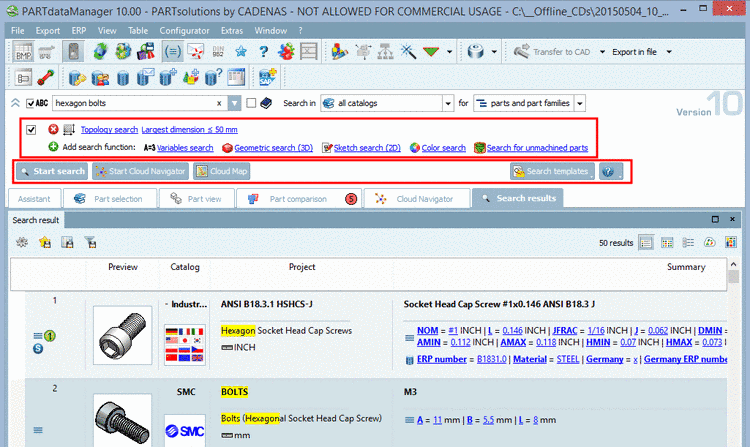Click the database with users icon

coord(99,77)
